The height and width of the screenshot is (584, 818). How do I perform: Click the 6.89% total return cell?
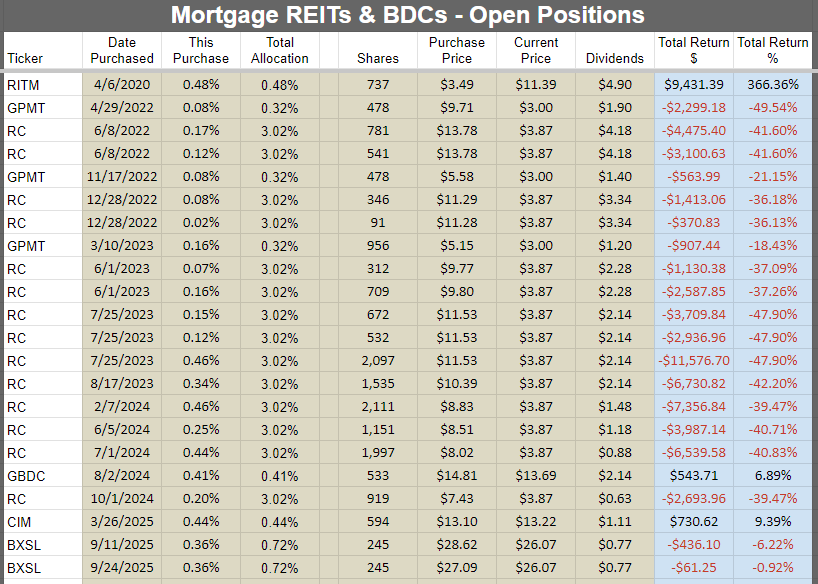click(x=772, y=476)
